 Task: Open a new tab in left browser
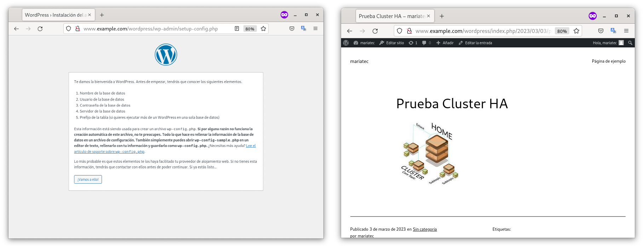(x=102, y=15)
